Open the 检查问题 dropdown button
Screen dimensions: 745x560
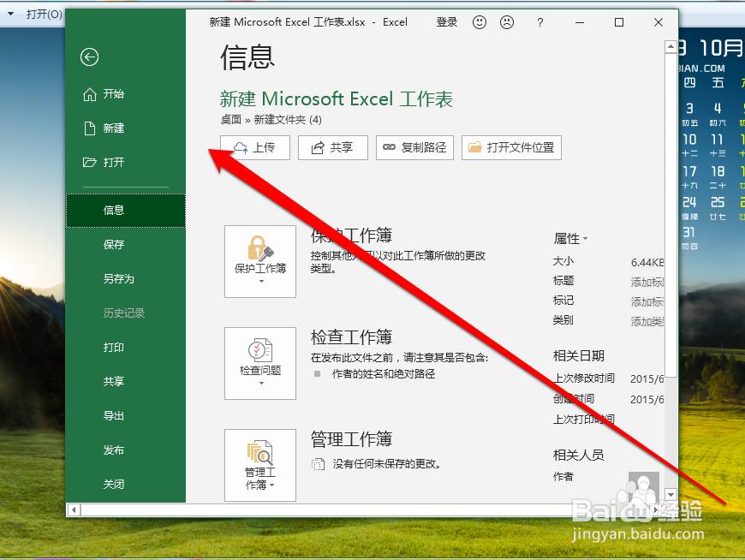pyautogui.click(x=260, y=363)
